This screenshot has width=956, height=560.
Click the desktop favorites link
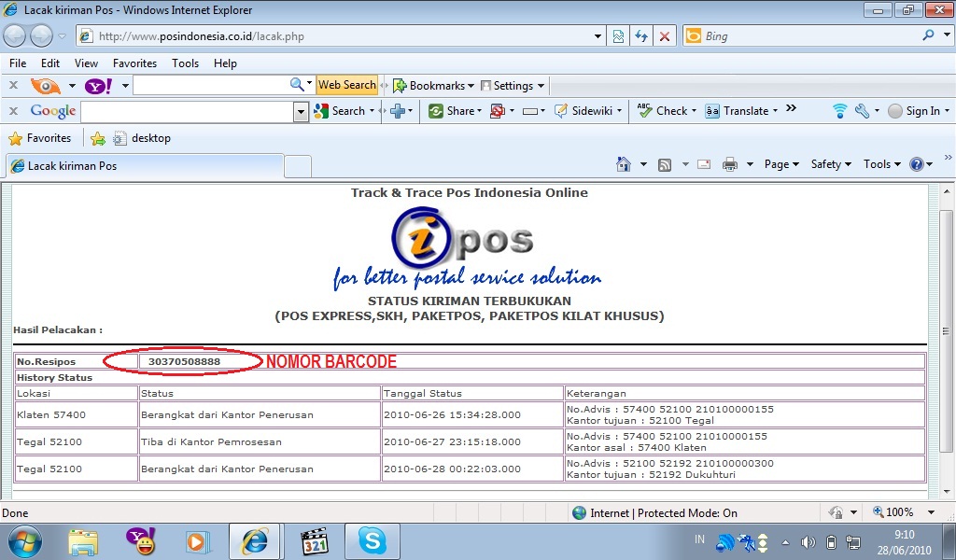tap(142, 138)
